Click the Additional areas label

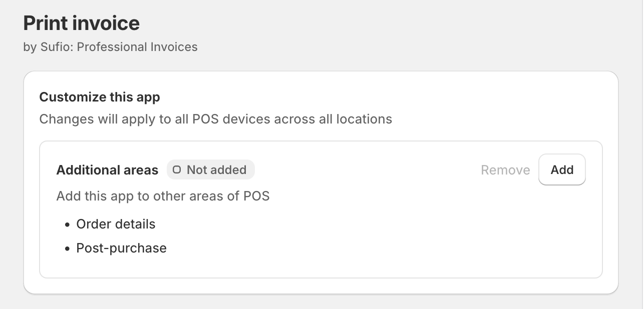pyautogui.click(x=107, y=170)
